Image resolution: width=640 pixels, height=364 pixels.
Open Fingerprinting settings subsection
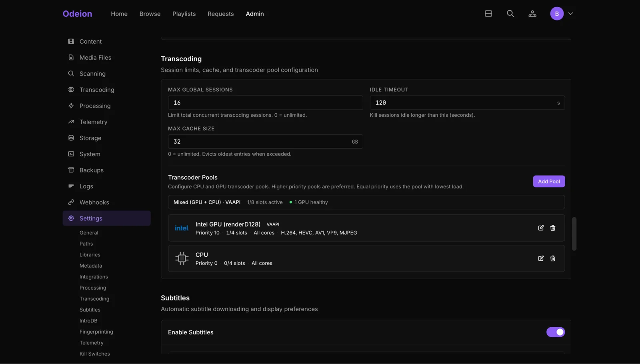coord(96,332)
